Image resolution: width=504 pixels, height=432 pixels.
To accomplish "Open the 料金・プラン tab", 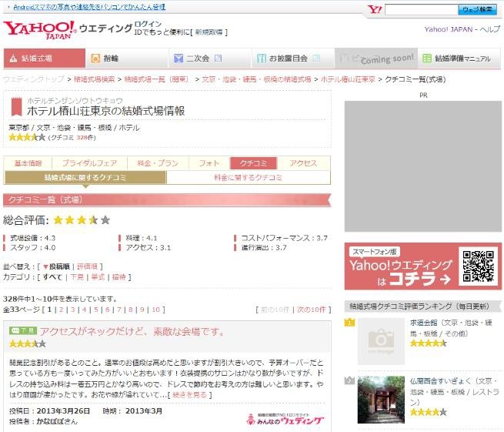I will coord(158,163).
